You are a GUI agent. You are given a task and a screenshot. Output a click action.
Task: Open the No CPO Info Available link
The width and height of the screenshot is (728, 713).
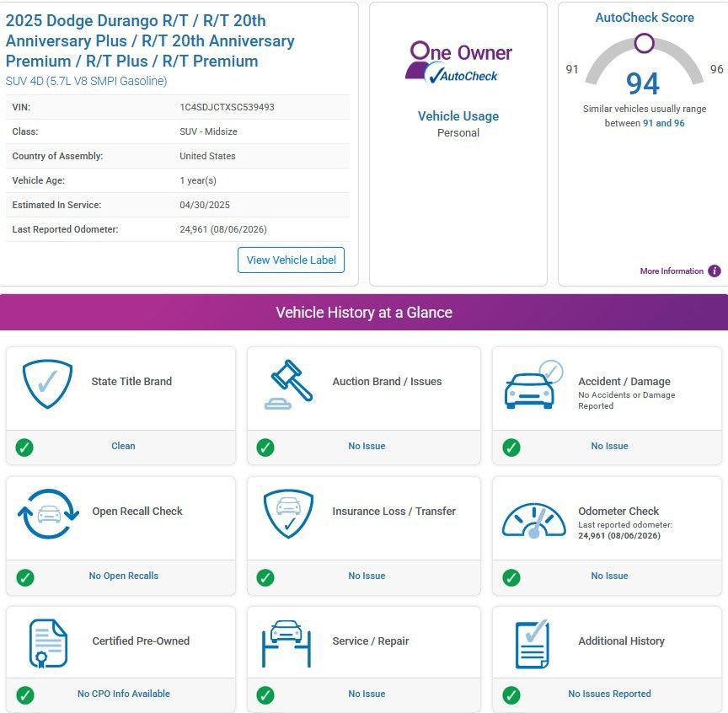tap(124, 694)
